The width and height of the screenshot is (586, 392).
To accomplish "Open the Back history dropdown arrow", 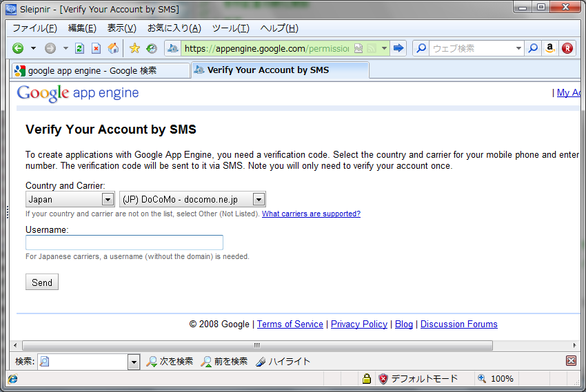I will [x=33, y=48].
